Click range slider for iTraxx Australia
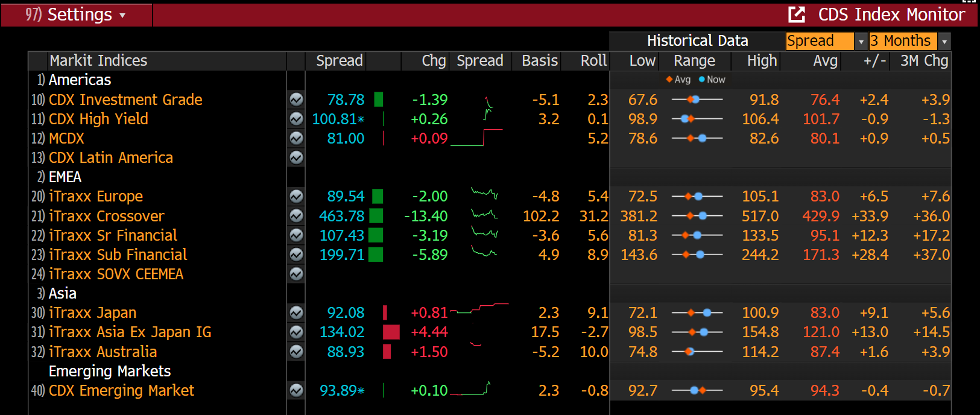 697,352
